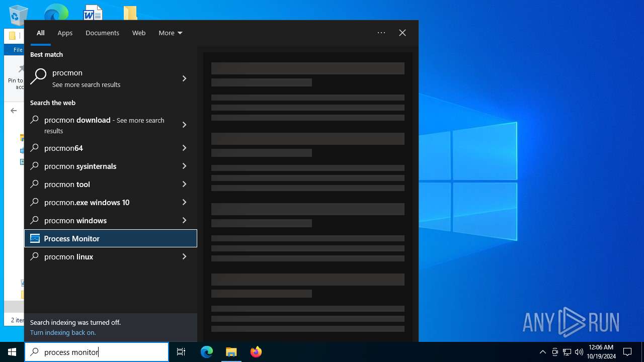Click the magnifier icon beside procmon best match

(38, 77)
